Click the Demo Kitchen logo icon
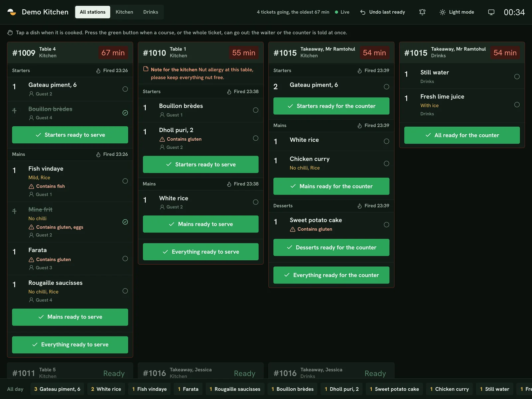This screenshot has width=532, height=399. click(x=12, y=12)
